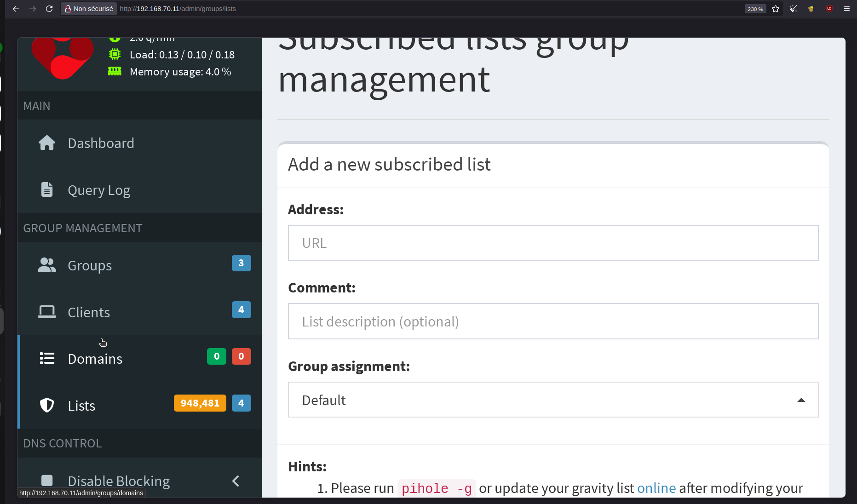Open Query Log menu item
Viewport: 857px width, 504px height.
click(x=139, y=189)
